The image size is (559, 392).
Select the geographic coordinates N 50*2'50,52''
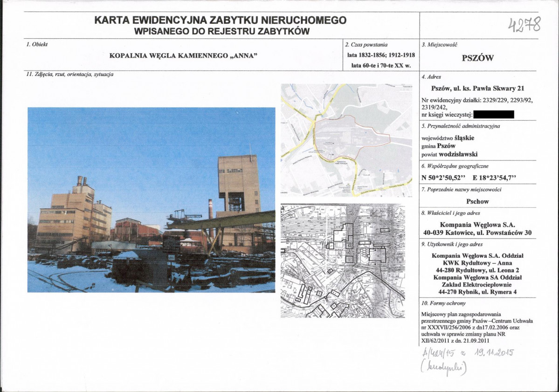[446, 178]
